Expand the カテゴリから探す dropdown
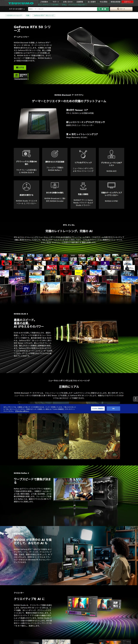Image resolution: width=138 pixels, height=644 pixels. [x=17, y=9]
